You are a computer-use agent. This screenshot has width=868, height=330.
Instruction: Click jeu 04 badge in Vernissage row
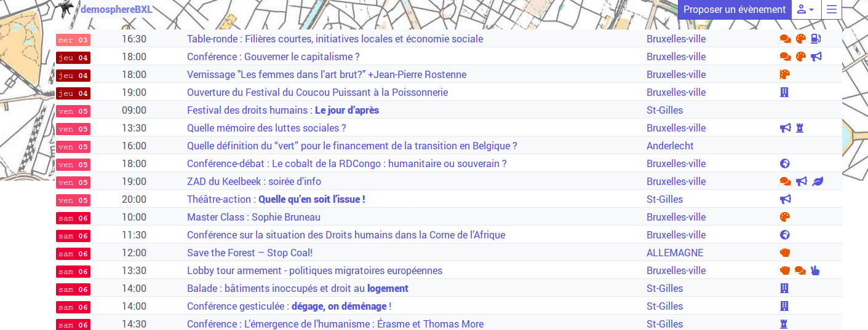[73, 76]
